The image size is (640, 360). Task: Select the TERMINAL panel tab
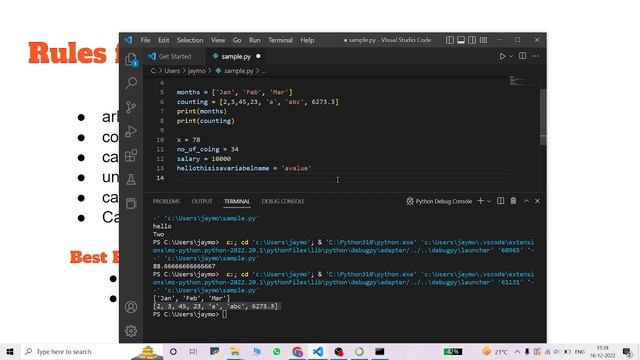[237, 201]
